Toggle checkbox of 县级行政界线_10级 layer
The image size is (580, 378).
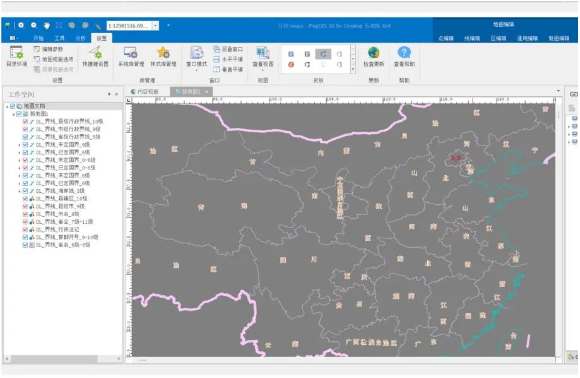(25, 121)
